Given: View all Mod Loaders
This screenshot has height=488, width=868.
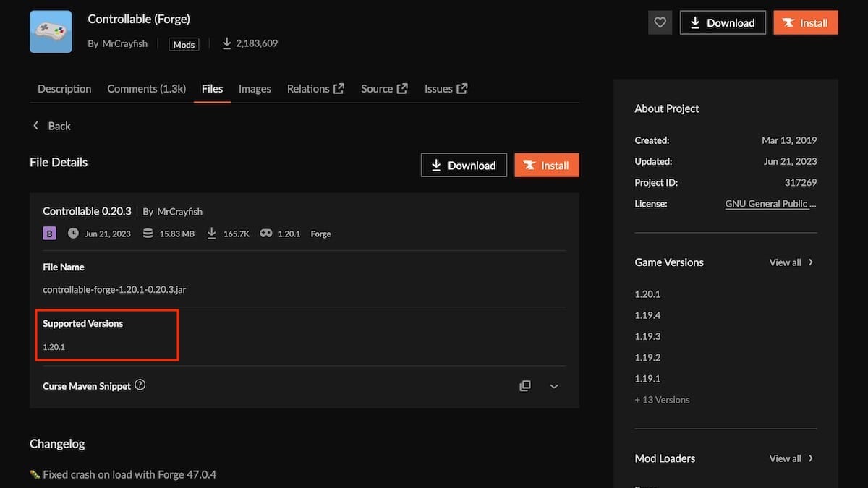Looking at the screenshot, I should click(x=791, y=458).
